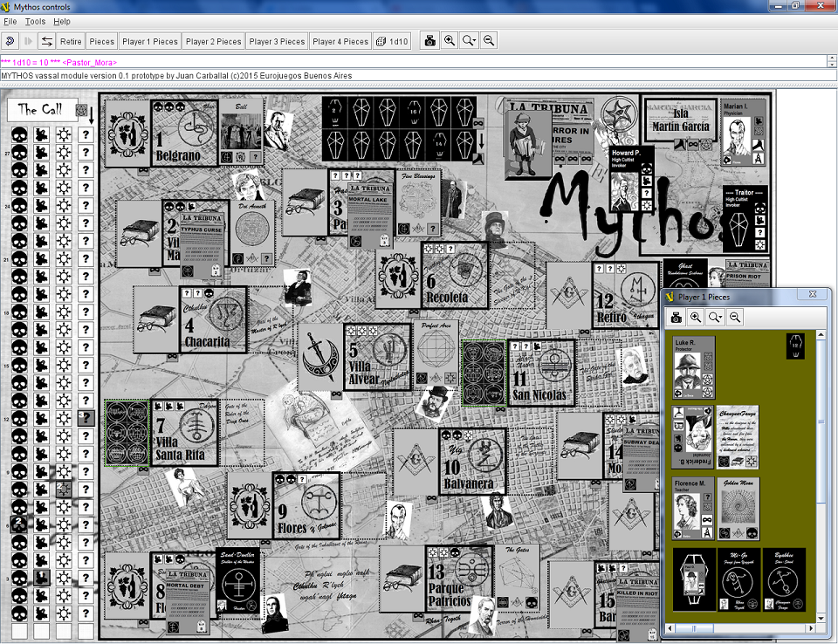Click the Player 1 Pieces vertical scrollbar down arrow
838x644 pixels.
click(x=821, y=619)
